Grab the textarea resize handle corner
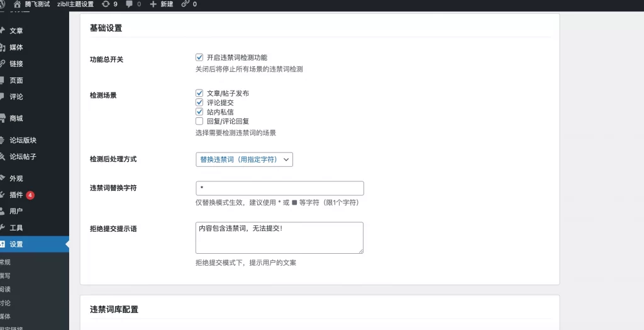 (x=360, y=251)
